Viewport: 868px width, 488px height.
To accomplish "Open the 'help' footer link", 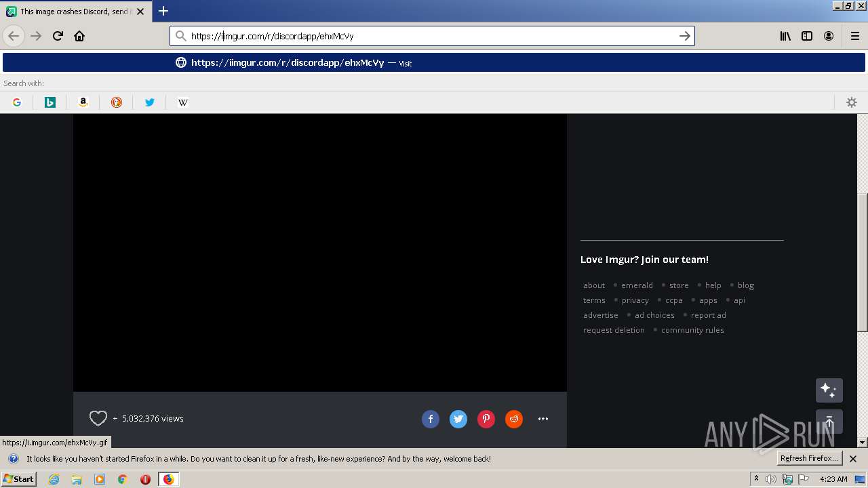I will click(713, 285).
